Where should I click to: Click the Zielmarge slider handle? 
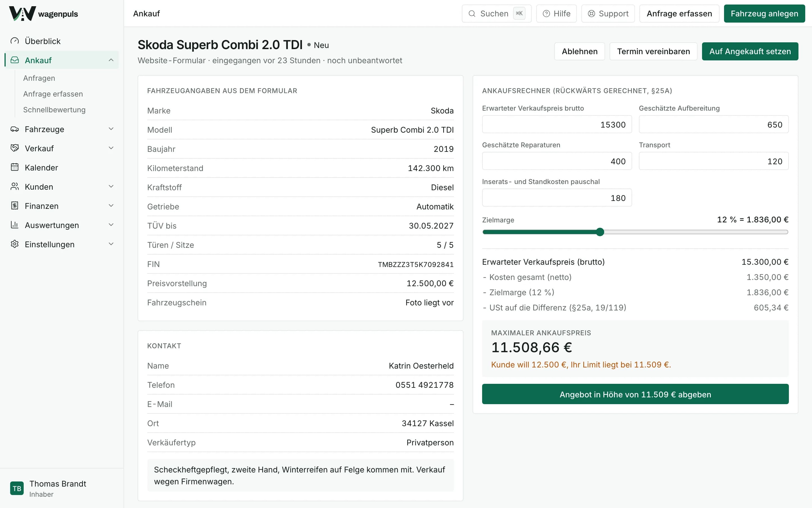tap(600, 232)
